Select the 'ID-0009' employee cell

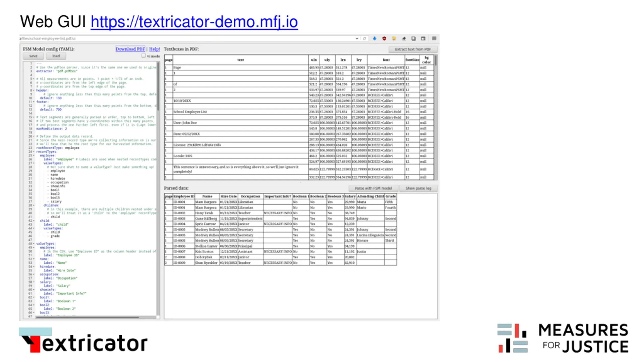point(184,263)
